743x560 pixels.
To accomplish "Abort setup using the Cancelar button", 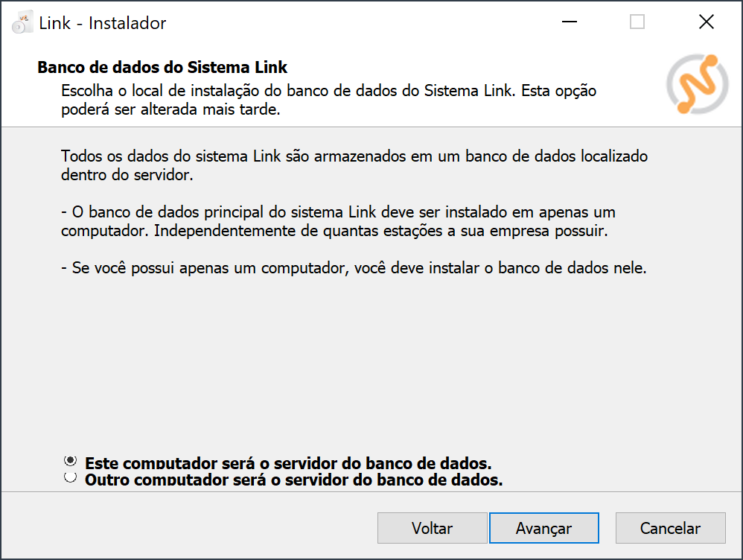I will (x=670, y=528).
